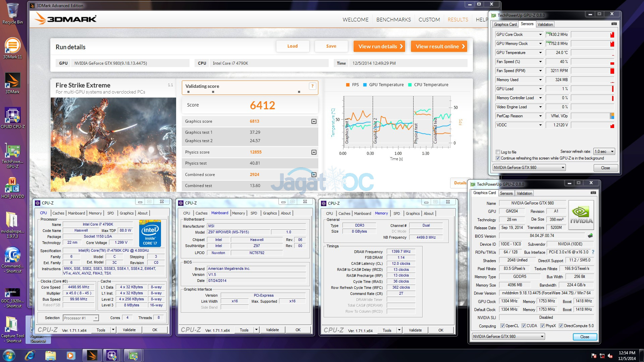Click the GPU-Z Sensors screenshot camera icon
644x362 pixels.
tap(614, 24)
